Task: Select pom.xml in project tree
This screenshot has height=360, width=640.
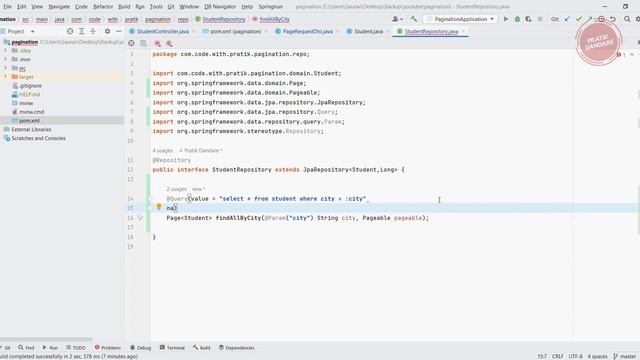Action: pos(29,120)
